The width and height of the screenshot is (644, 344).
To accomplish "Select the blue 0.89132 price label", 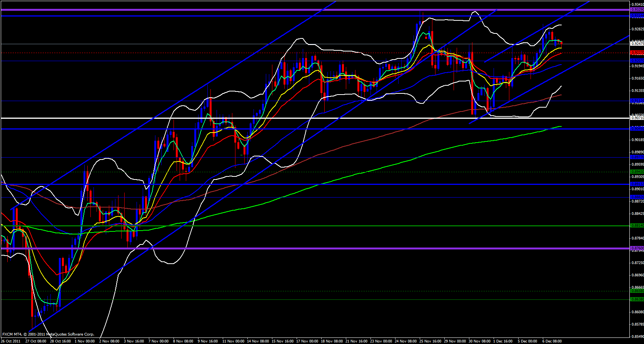I will point(637,184).
